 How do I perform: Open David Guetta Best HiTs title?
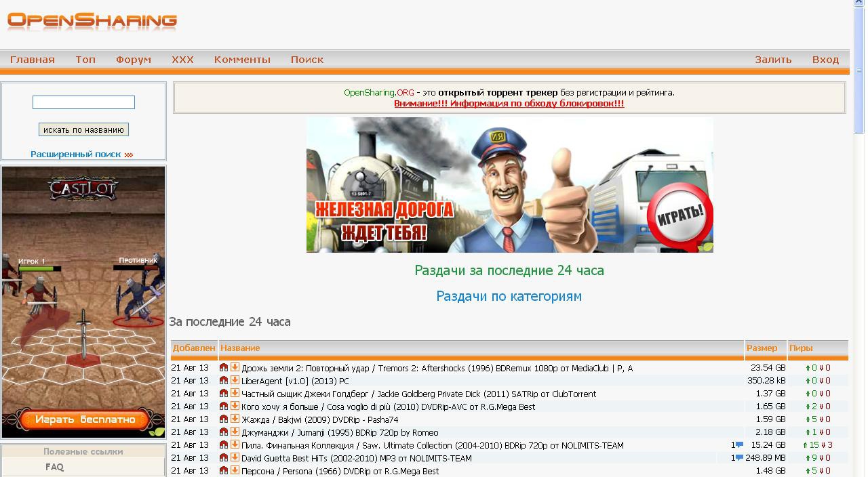point(357,458)
